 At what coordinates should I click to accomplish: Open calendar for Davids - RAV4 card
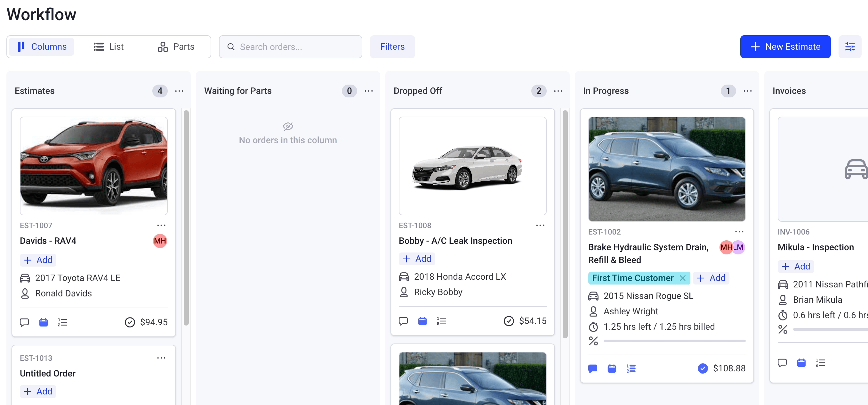(x=44, y=322)
